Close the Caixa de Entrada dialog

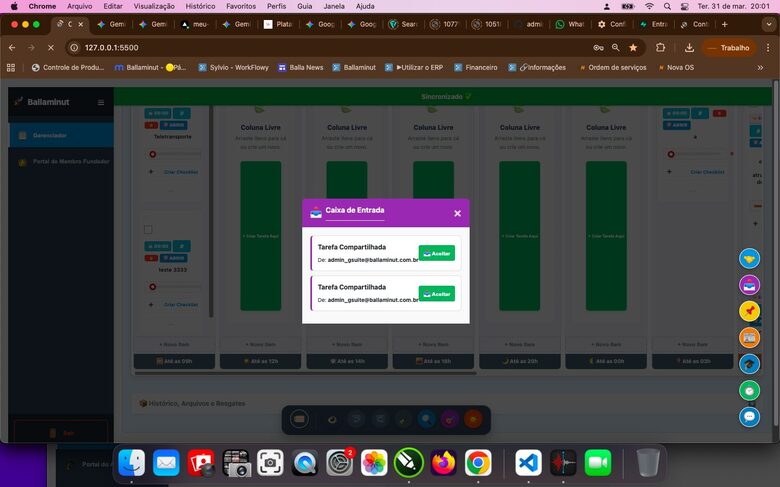click(x=457, y=213)
